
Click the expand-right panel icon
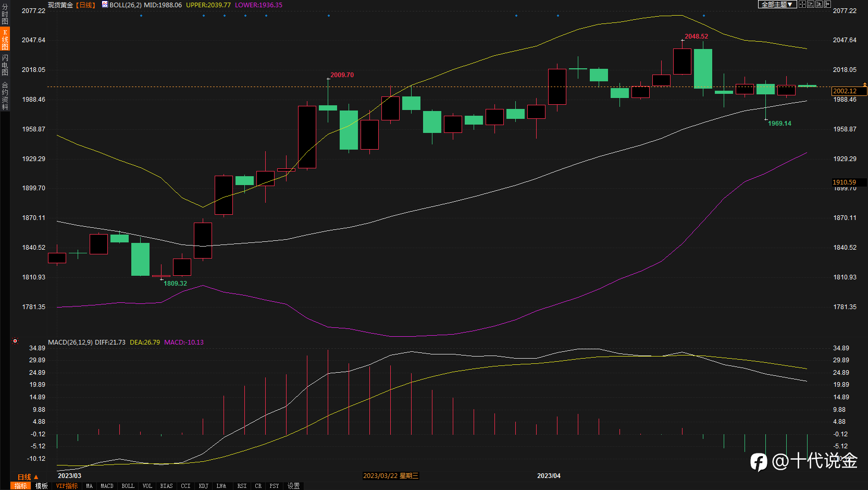click(827, 4)
